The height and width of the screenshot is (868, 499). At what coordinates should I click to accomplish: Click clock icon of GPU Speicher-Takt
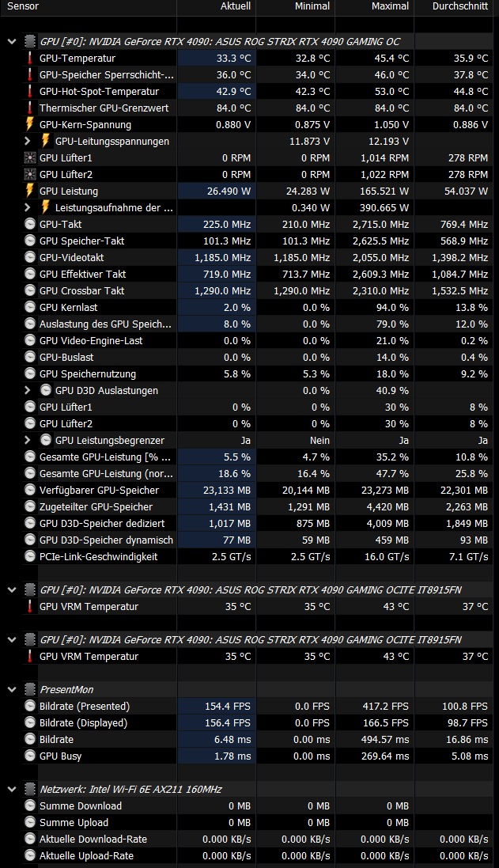pyautogui.click(x=30, y=241)
